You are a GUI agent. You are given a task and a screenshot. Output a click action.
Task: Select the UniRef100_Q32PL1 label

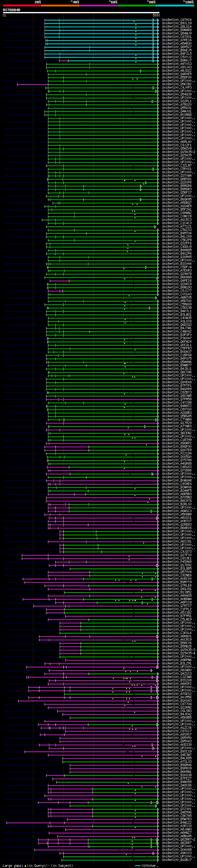[177, 101]
